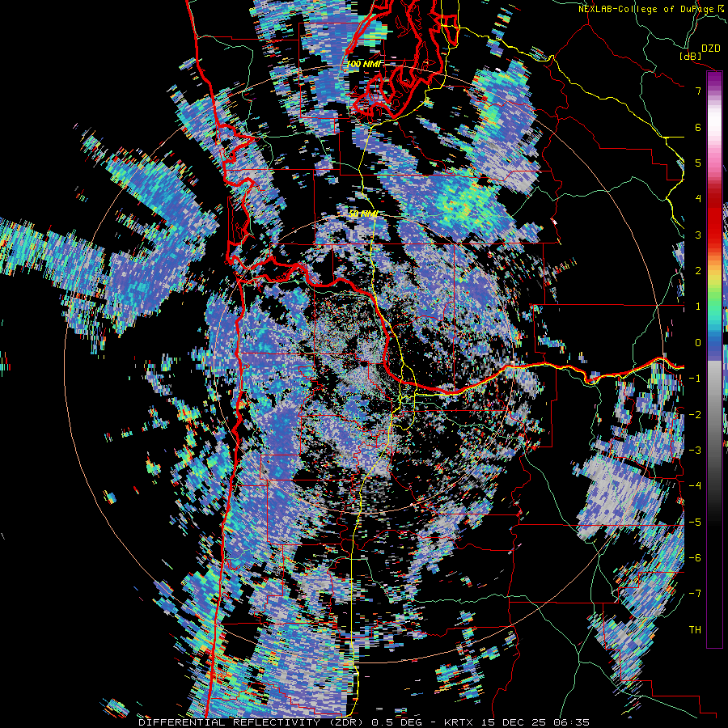The height and width of the screenshot is (728, 728).
Task: Click the 50 NMI range ring label
Action: (x=363, y=214)
